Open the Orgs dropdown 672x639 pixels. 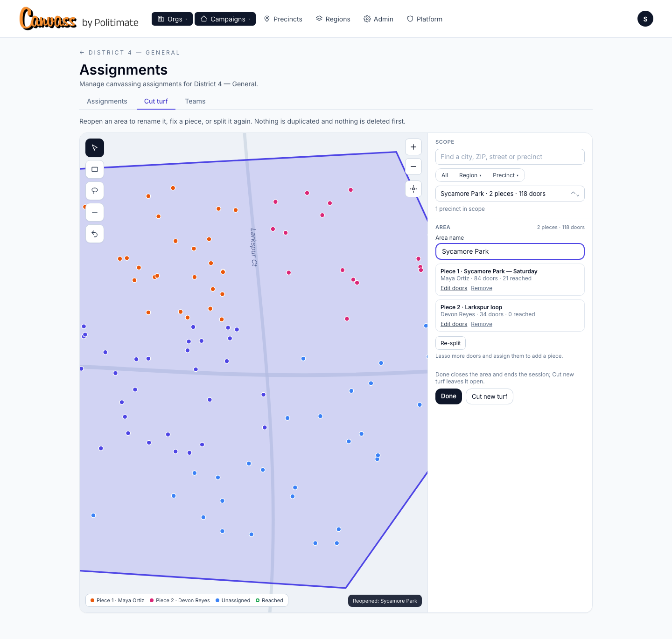coord(172,19)
